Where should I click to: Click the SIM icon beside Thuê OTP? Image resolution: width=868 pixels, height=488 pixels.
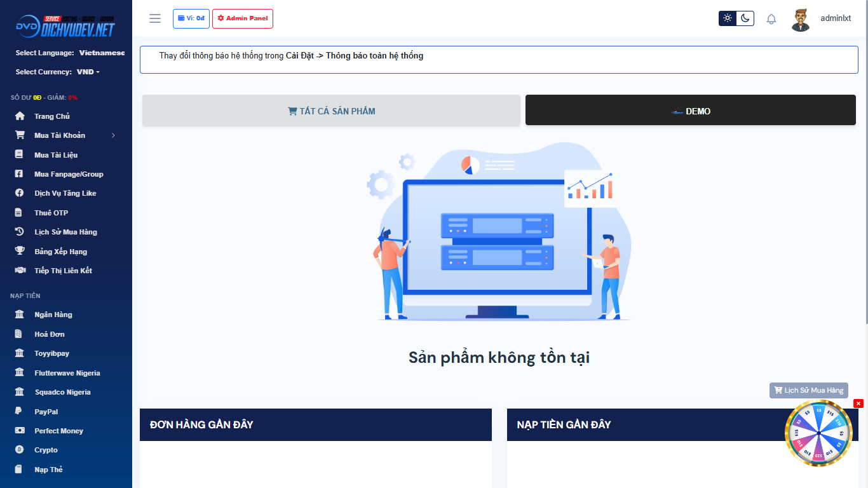coord(20,213)
